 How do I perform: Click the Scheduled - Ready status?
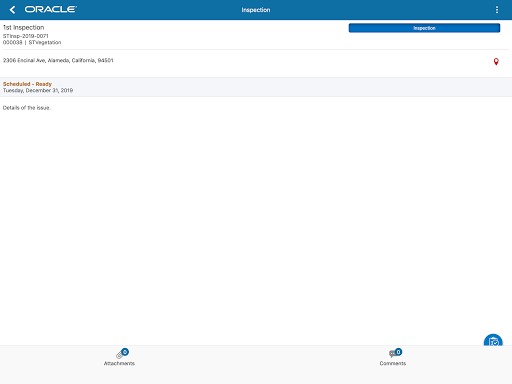[27, 84]
